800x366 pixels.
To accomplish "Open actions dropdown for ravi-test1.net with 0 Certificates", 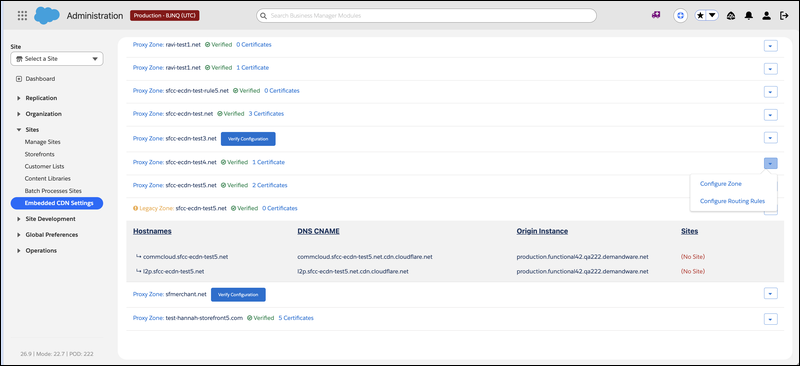I will coord(770,46).
